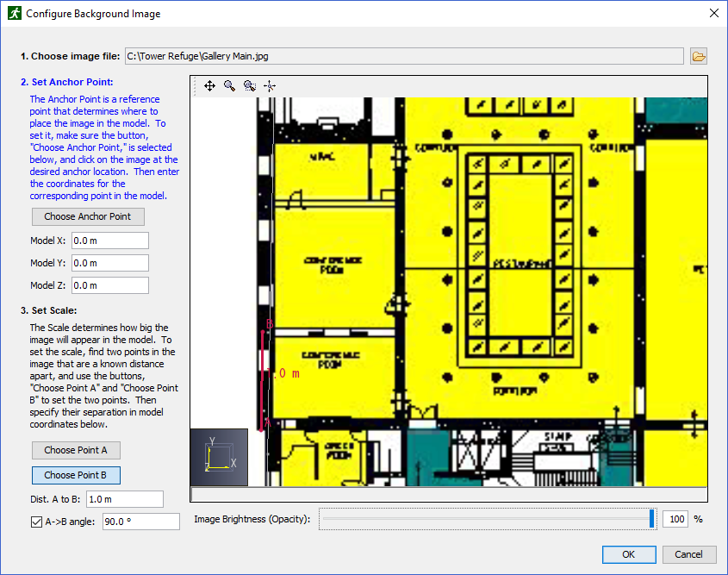This screenshot has height=575, width=728.
Task: Click the 'Model Z:' label
Action: coord(48,285)
